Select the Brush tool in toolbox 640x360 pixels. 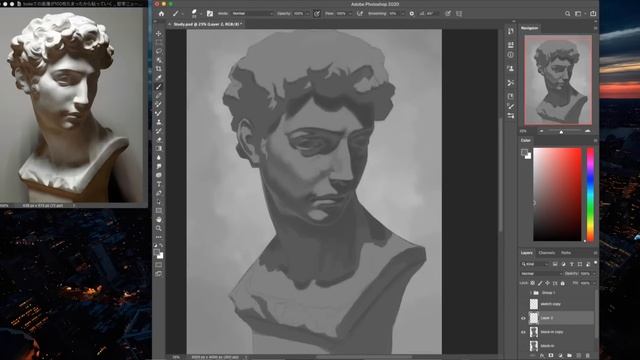(159, 87)
